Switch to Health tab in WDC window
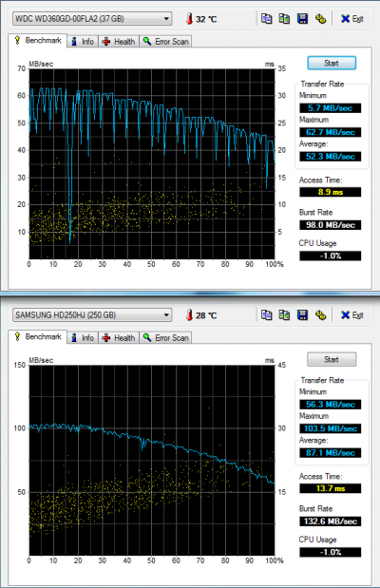This screenshot has width=380, height=588. (119, 42)
